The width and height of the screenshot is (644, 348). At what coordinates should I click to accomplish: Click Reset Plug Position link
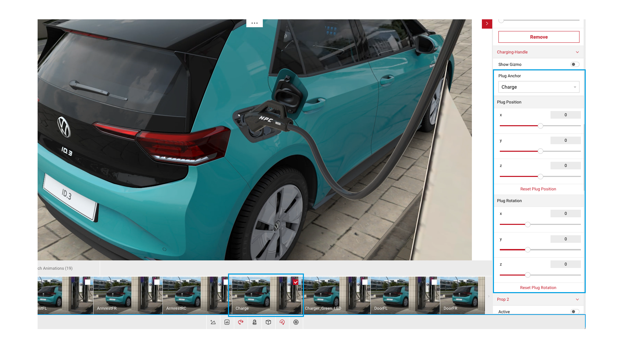coord(538,189)
